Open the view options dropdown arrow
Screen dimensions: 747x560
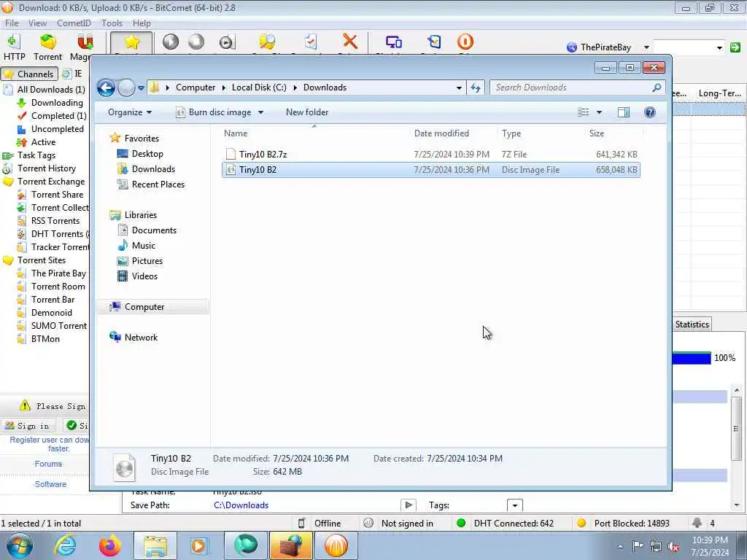(x=599, y=112)
